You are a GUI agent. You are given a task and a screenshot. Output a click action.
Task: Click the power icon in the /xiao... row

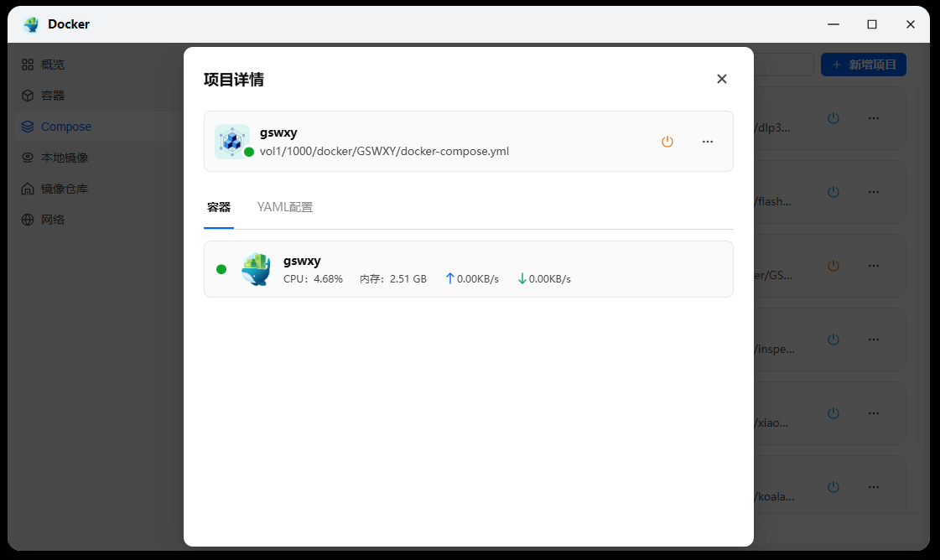834,413
